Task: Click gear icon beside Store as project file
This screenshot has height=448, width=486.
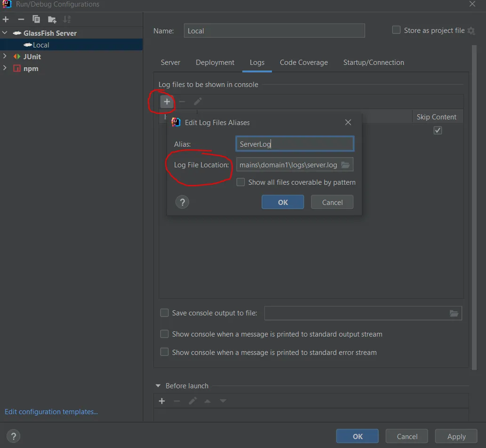Action: click(471, 31)
